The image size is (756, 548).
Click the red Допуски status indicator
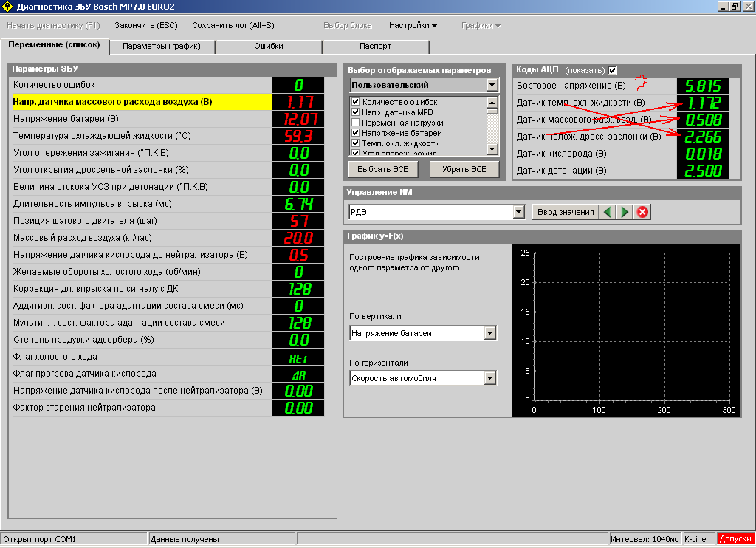[735, 539]
